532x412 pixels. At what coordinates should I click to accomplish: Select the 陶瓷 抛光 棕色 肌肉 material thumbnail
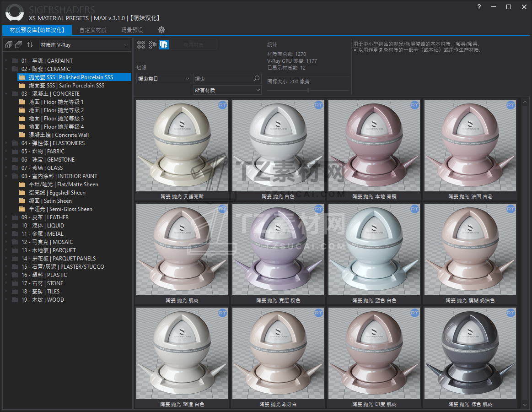pyautogui.click(x=470, y=353)
